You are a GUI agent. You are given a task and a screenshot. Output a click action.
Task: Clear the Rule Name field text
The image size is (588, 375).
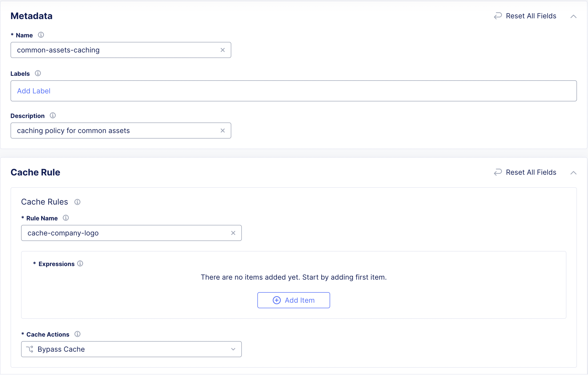pos(233,233)
